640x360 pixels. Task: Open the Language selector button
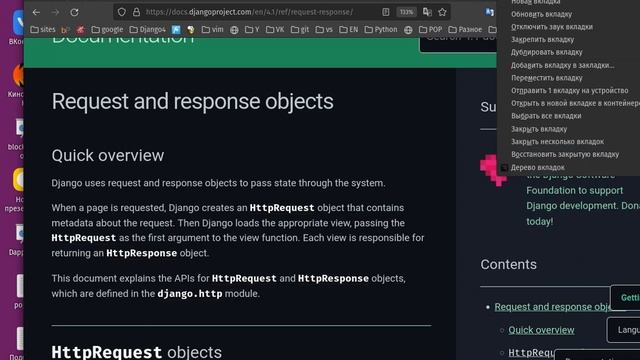pyautogui.click(x=624, y=330)
